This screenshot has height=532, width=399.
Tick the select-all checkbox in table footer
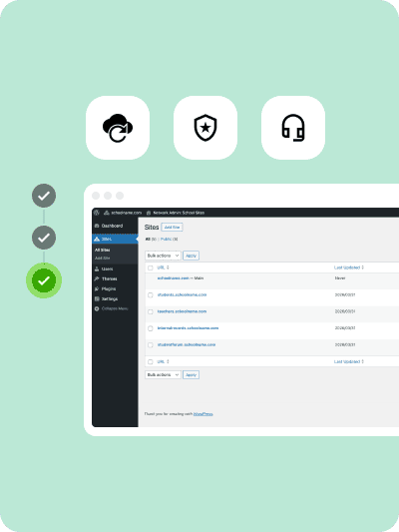(151, 362)
